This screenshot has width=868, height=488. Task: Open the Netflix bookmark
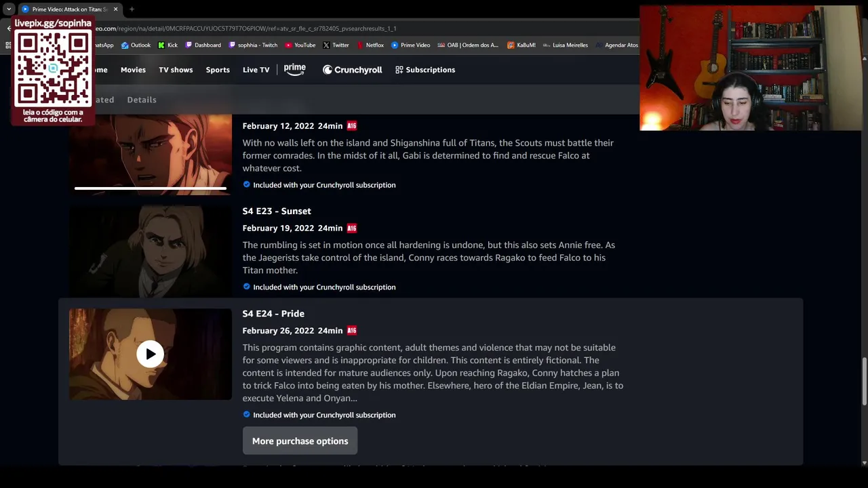point(370,45)
